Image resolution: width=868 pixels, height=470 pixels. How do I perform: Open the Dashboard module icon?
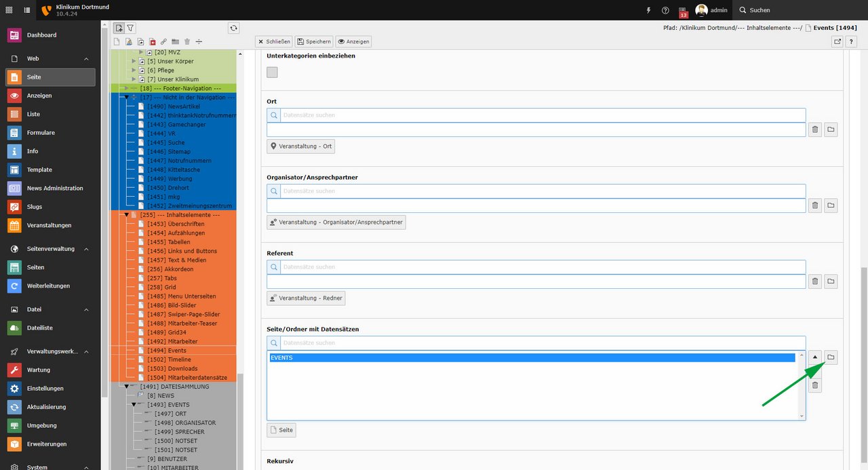click(x=14, y=35)
